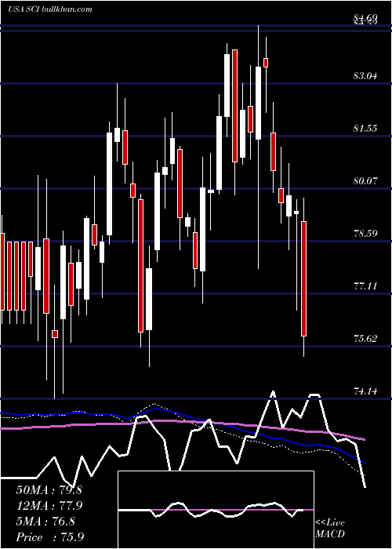Screen dimensions: 392x549
Task: Click the tall red candle topping above 83.04
Action: (234, 106)
